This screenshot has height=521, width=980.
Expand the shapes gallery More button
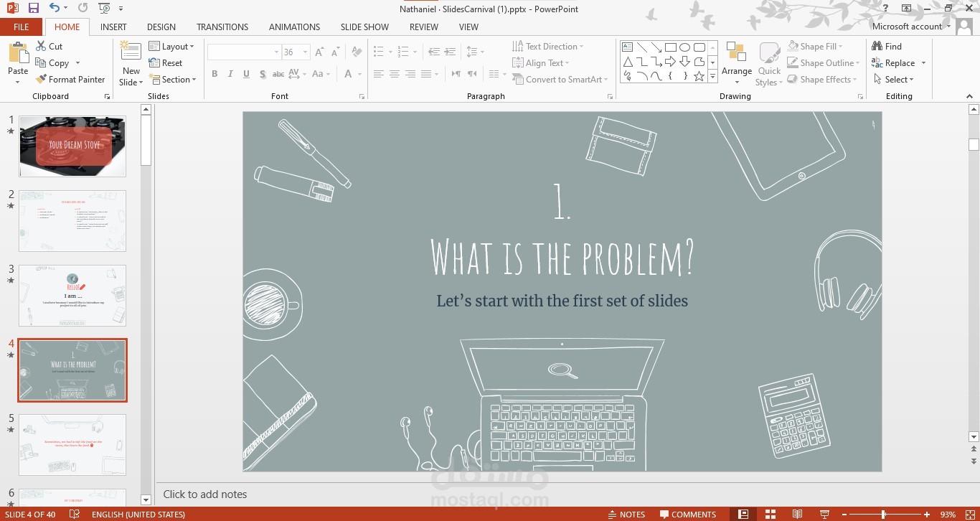tap(712, 76)
